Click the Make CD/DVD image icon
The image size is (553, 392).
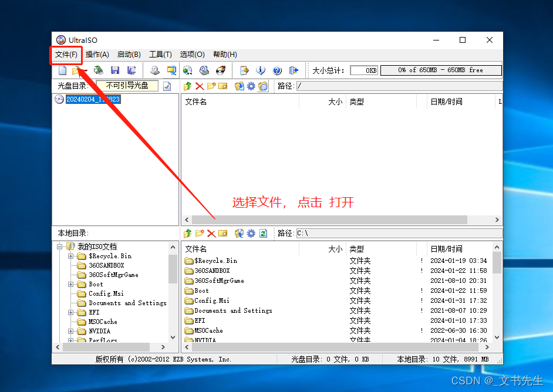coord(154,70)
